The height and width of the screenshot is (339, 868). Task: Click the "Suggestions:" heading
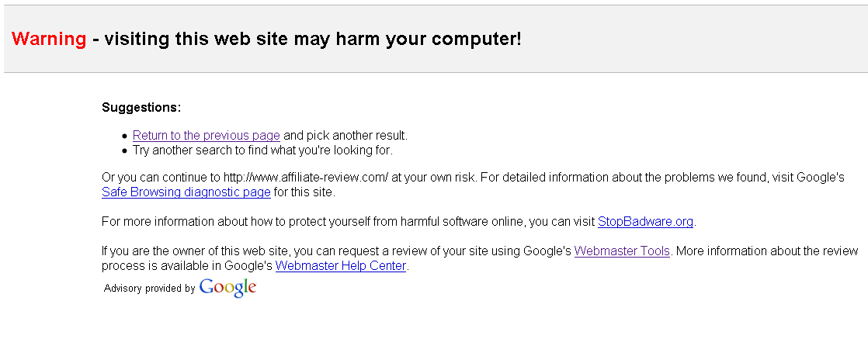point(141,107)
